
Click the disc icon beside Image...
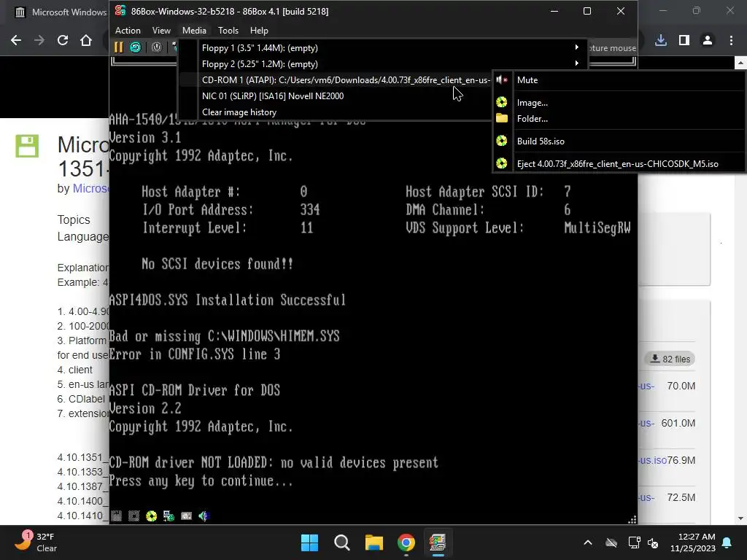pos(502,102)
